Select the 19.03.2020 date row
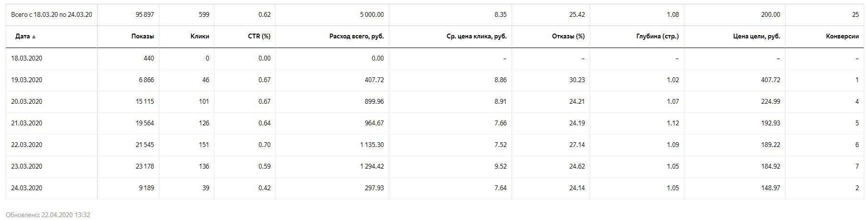 click(x=27, y=80)
